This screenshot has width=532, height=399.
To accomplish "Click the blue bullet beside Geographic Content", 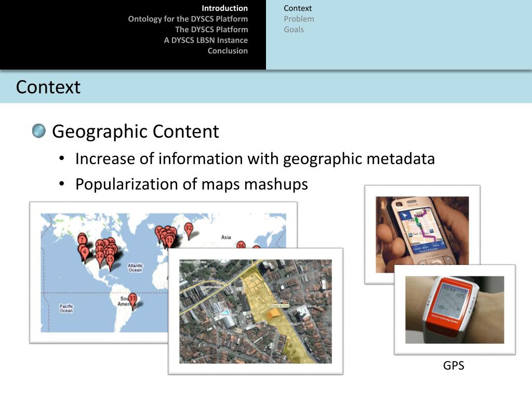I will coord(38,131).
